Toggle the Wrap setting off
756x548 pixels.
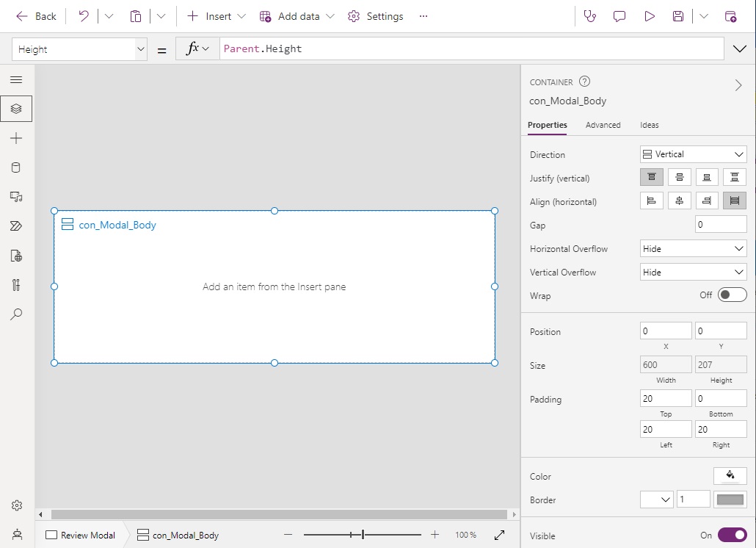click(x=731, y=294)
